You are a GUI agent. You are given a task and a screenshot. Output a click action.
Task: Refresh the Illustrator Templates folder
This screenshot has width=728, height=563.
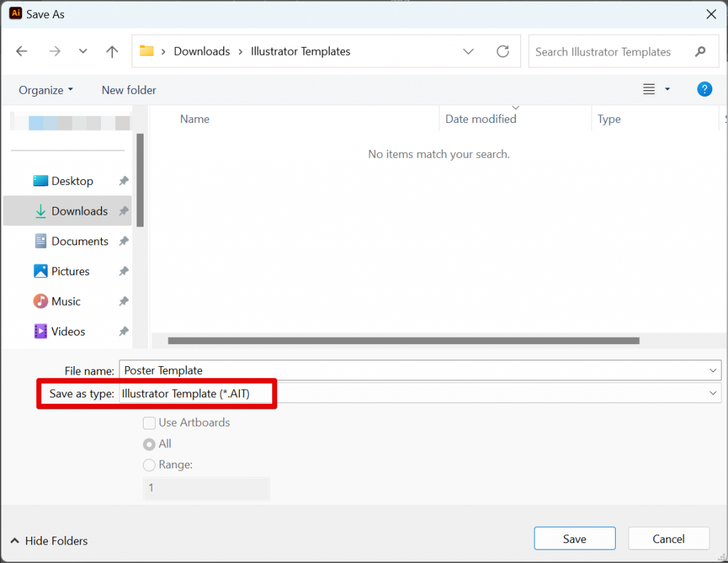[503, 51]
